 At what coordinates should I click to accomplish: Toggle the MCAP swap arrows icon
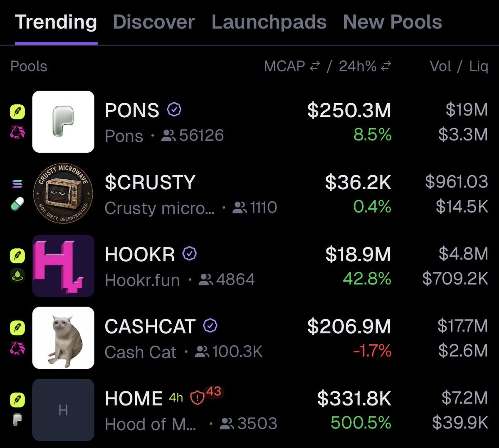[x=315, y=66]
